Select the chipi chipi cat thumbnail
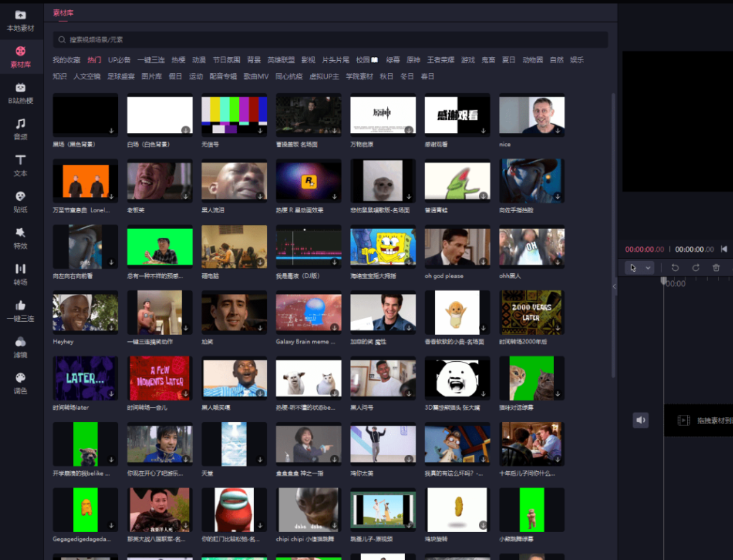The width and height of the screenshot is (733, 560). coord(309,509)
